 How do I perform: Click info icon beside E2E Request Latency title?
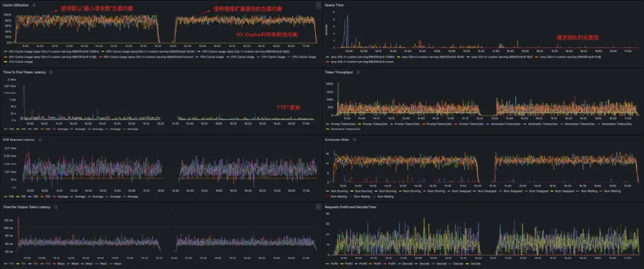point(40,140)
